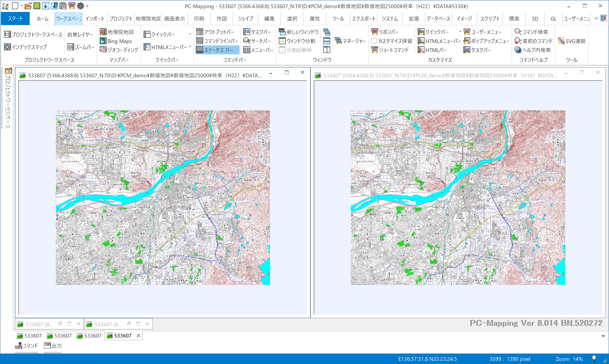The height and width of the screenshot is (364, 609).
Task: Click the new blank document icon in title bar
Action: pos(15,6)
